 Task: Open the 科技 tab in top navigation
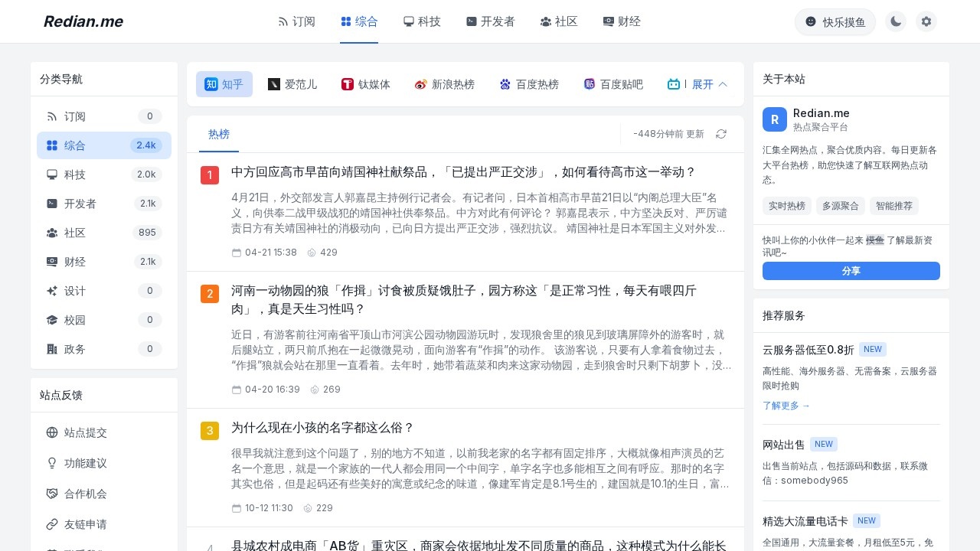[x=422, y=21]
